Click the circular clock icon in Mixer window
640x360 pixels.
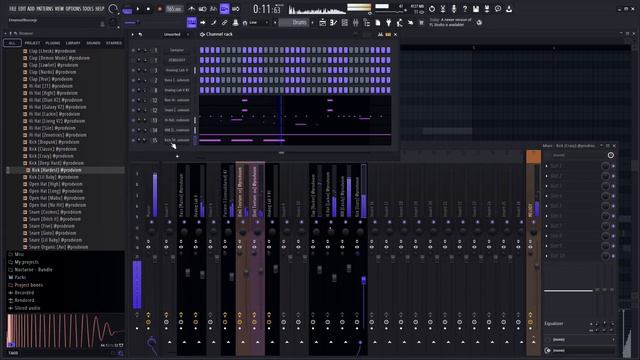[x=611, y=155]
